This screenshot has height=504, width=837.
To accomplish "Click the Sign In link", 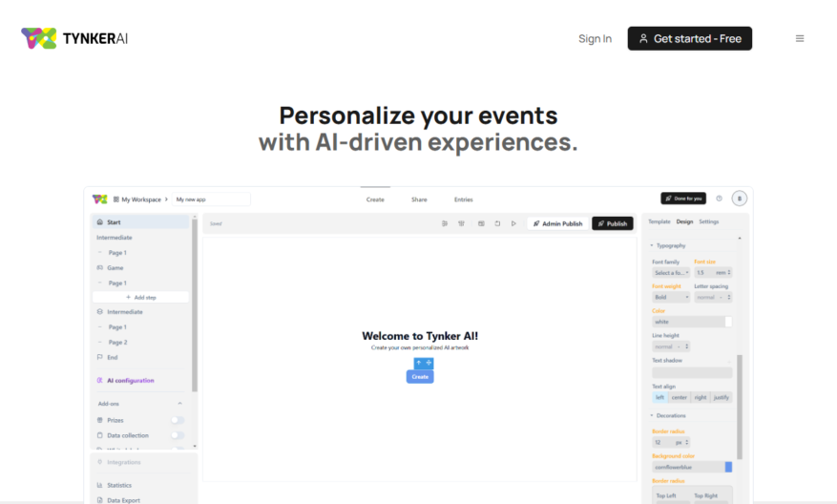I will point(596,38).
